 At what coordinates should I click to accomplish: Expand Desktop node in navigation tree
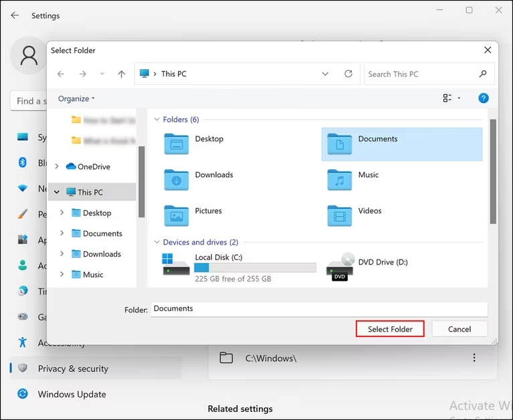pyautogui.click(x=62, y=213)
